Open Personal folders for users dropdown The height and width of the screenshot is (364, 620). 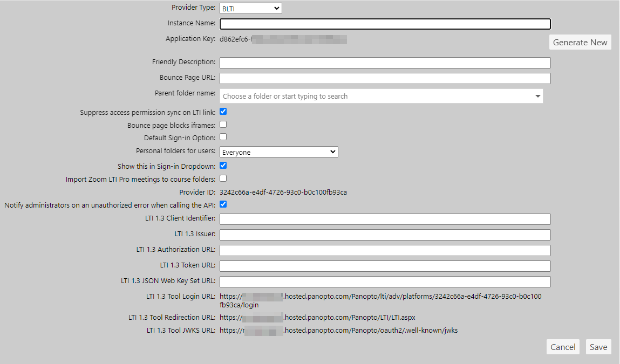279,152
